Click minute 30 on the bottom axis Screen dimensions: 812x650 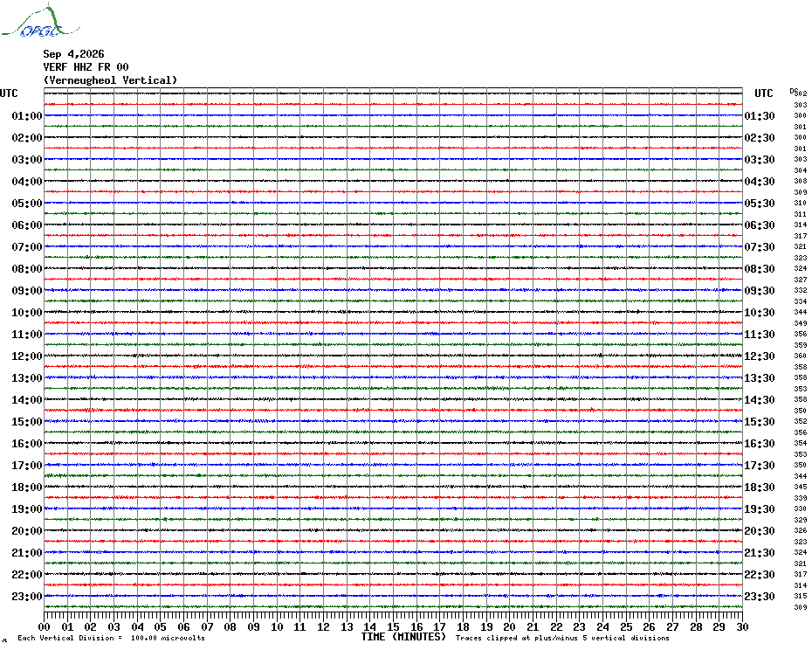pos(742,626)
